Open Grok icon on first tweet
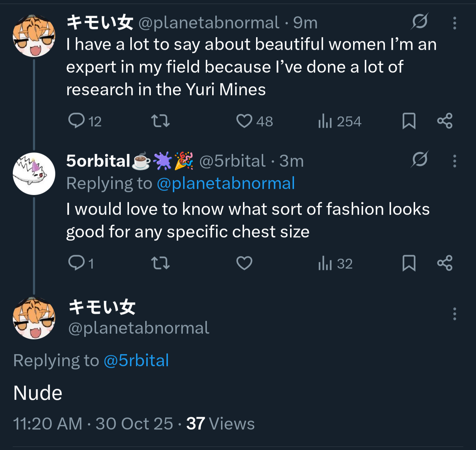The height and width of the screenshot is (450, 476). [x=420, y=22]
